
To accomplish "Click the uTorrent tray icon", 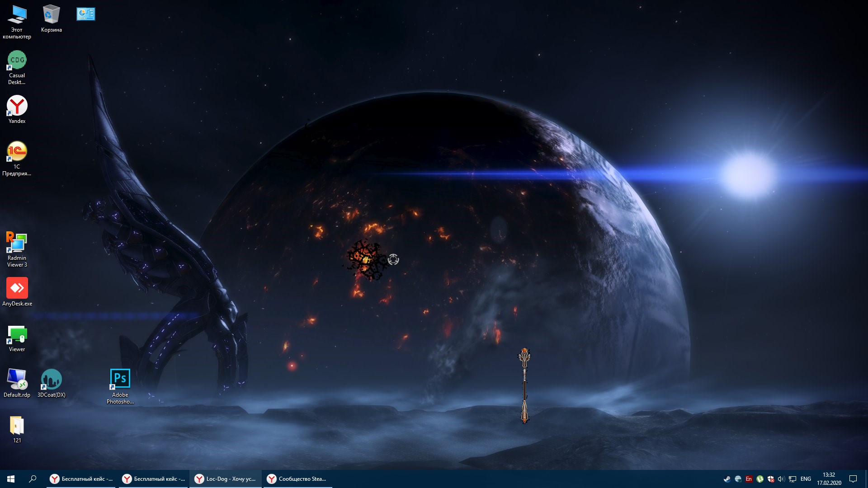I will (x=760, y=479).
